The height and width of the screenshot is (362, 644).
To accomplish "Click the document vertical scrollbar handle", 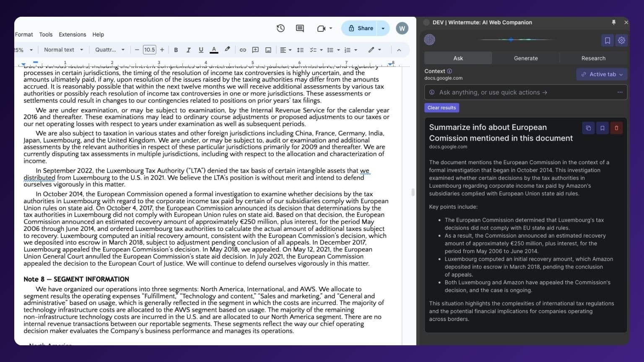I will pos(413,192).
